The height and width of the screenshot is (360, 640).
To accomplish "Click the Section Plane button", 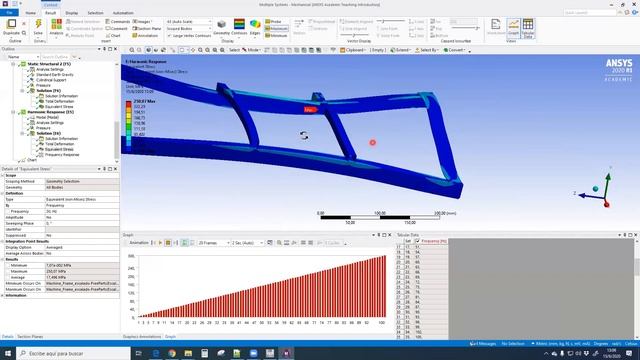I will pos(147,29).
